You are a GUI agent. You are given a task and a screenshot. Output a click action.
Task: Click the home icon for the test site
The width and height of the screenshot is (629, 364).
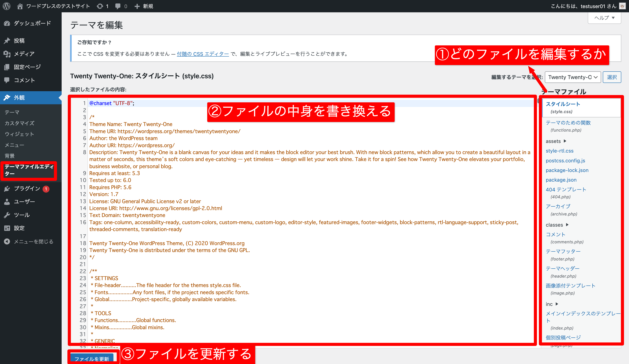pyautogui.click(x=20, y=6)
